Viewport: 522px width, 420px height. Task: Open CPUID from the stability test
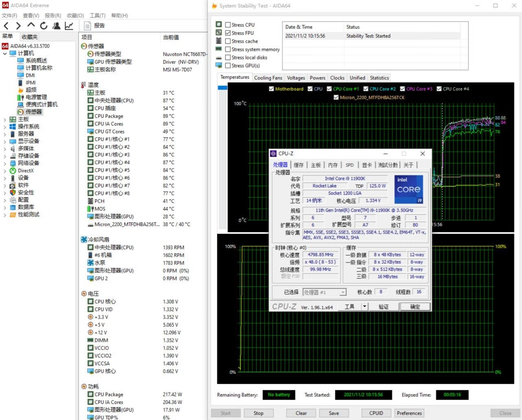click(x=376, y=413)
